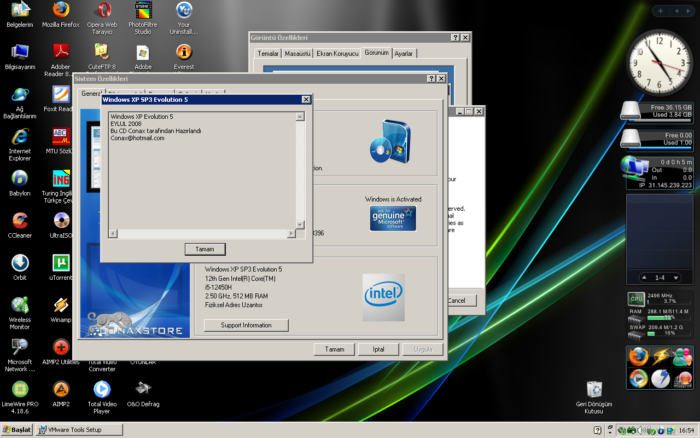Click the sidebar next page arrow

(x=688, y=11)
